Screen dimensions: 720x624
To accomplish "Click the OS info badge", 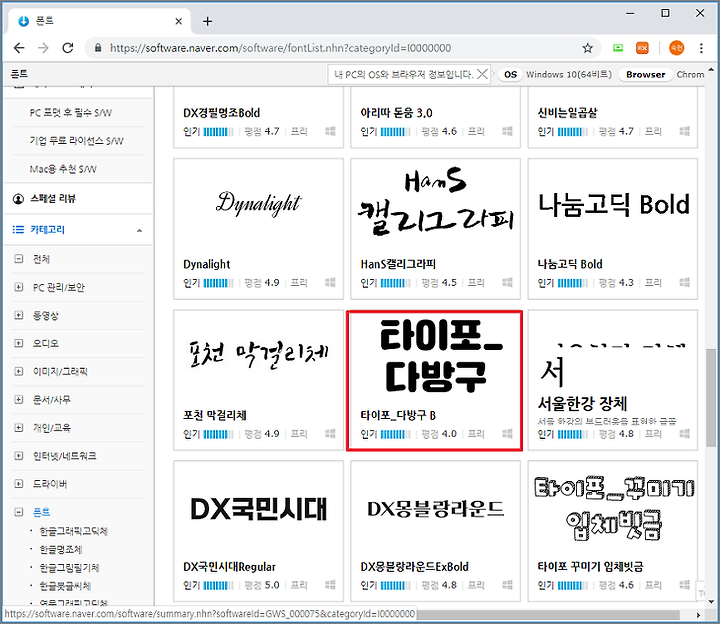I will 510,74.
